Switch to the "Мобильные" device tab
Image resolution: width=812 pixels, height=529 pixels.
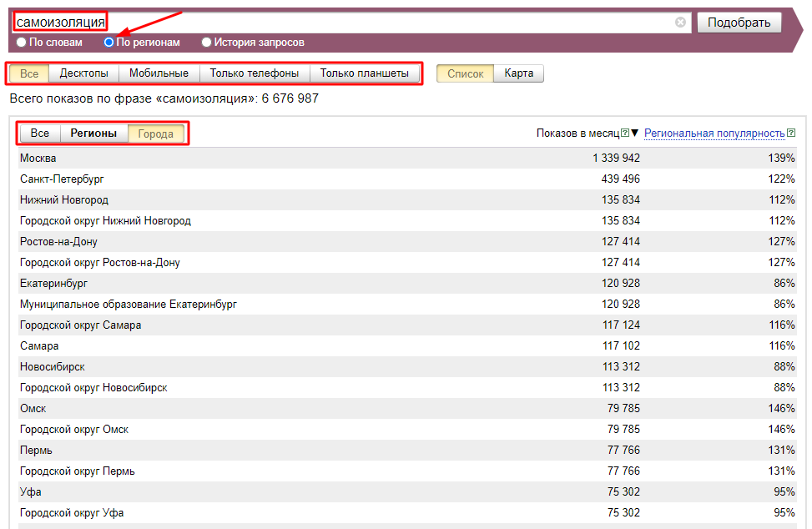(x=159, y=73)
